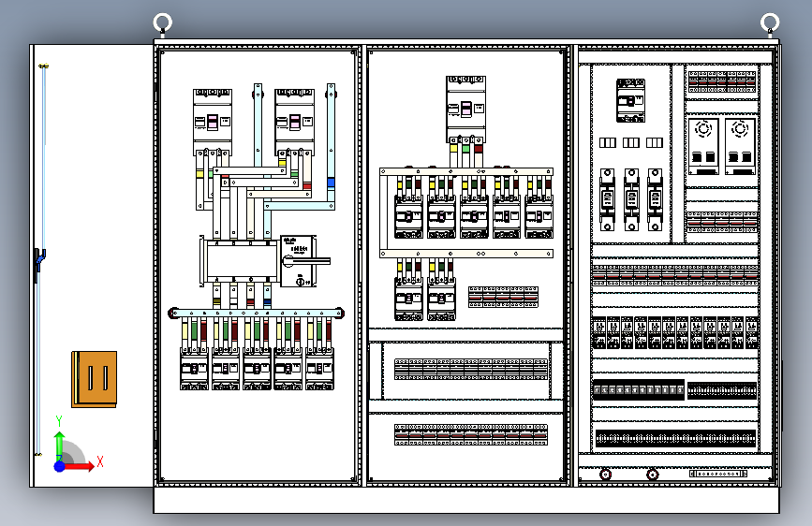Select the long black terminal strip at right panel bottom
Image resolution: width=812 pixels, height=526 pixels.
point(675,439)
